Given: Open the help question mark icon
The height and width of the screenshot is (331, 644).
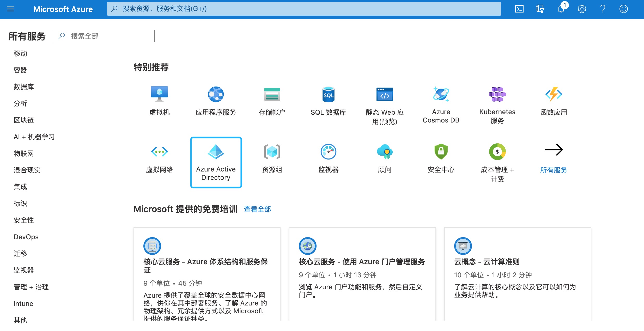Looking at the screenshot, I should point(603,9).
